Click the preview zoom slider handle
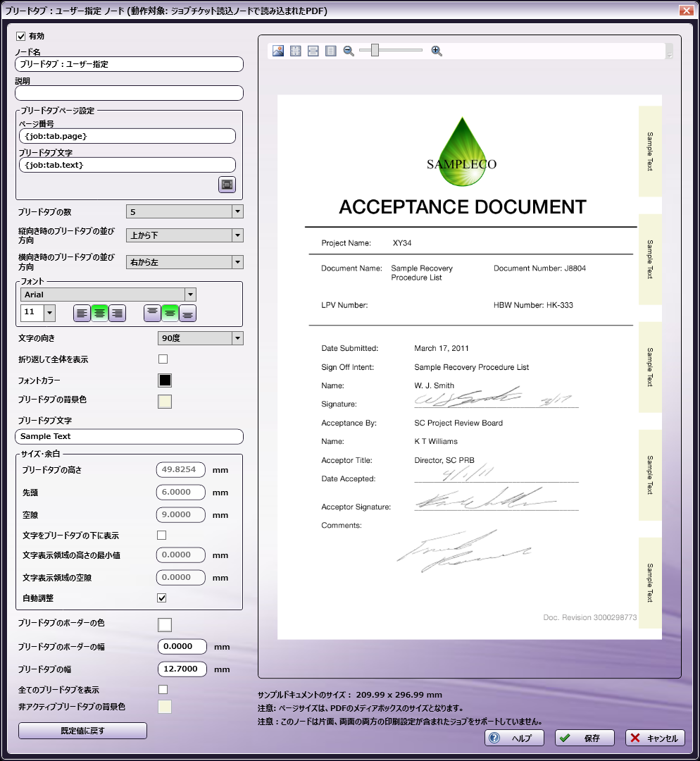 coord(375,50)
